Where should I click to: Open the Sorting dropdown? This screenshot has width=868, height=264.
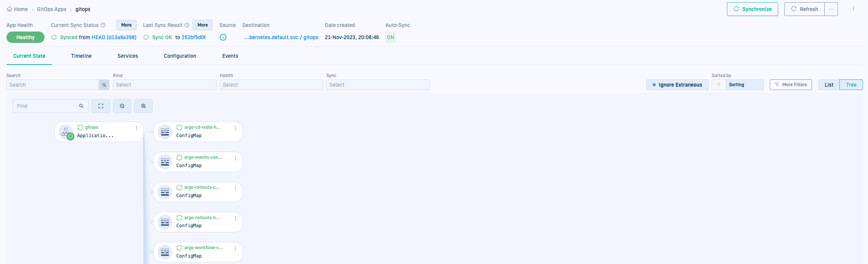coord(744,85)
